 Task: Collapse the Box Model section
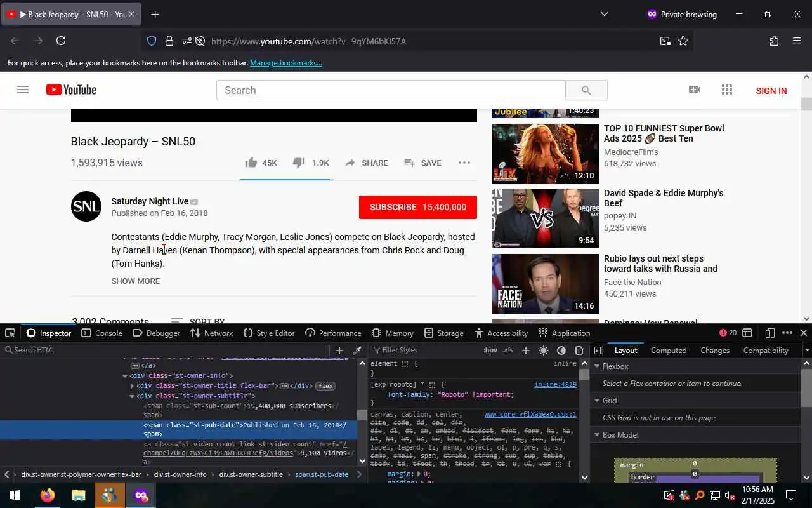[x=596, y=435]
